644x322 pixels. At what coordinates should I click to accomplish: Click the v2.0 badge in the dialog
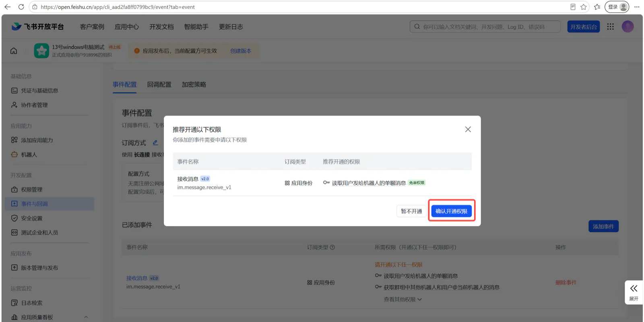205,179
